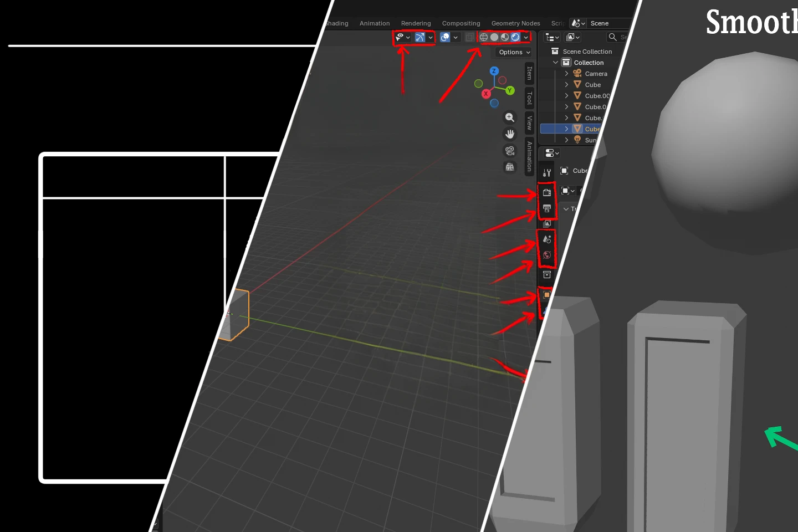Toggle X-ray mode
Image resolution: width=798 pixels, height=532 pixels.
[469, 37]
